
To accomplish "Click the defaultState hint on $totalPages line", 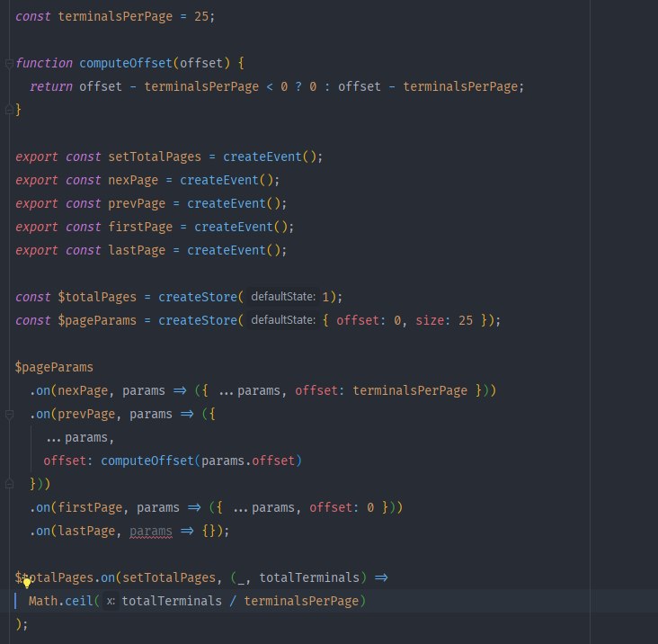I will (283, 297).
